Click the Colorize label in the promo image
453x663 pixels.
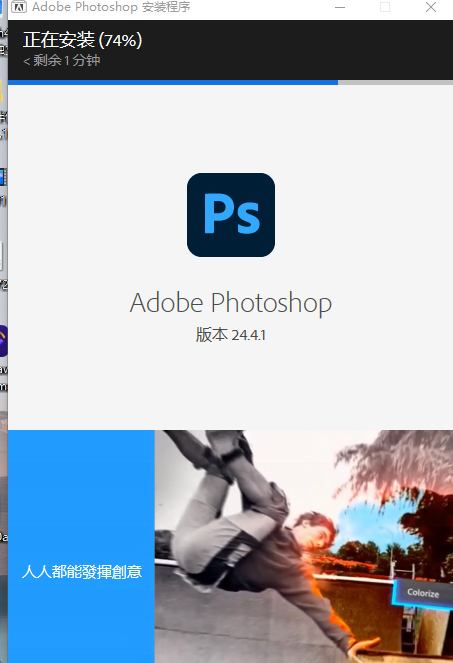(x=423, y=593)
